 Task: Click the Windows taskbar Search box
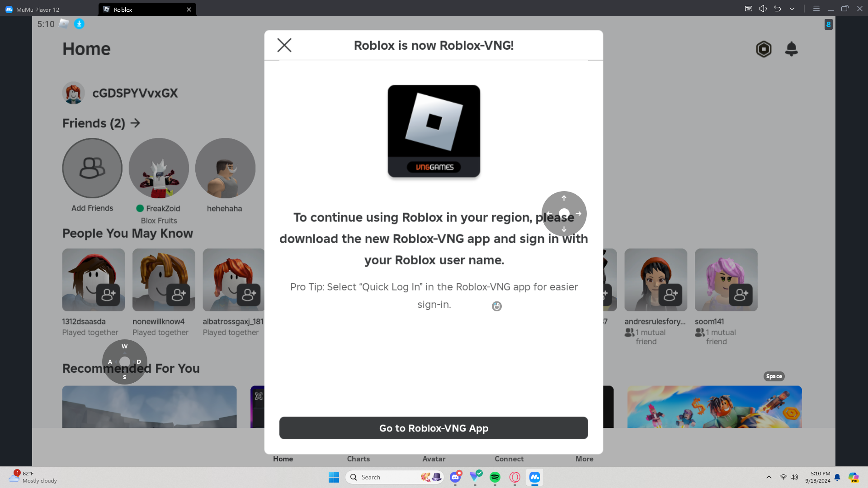click(x=394, y=477)
